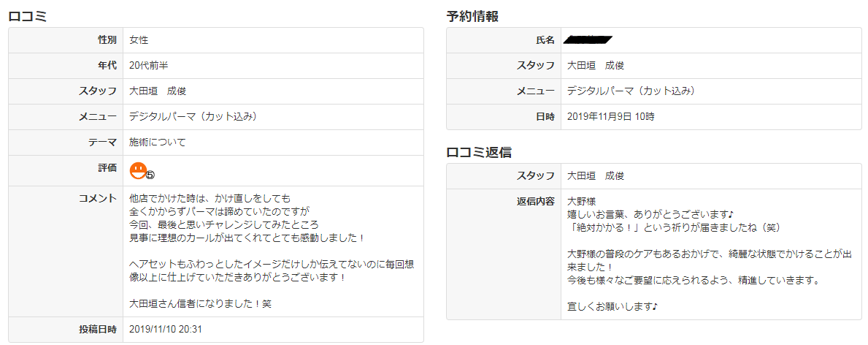
Task: Click staff name in the 口コミ section
Action: (x=158, y=91)
